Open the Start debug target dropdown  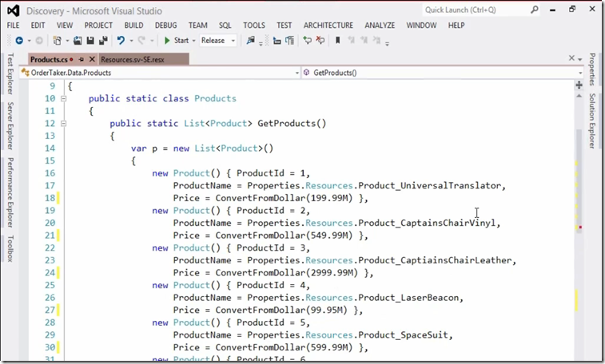pos(193,41)
